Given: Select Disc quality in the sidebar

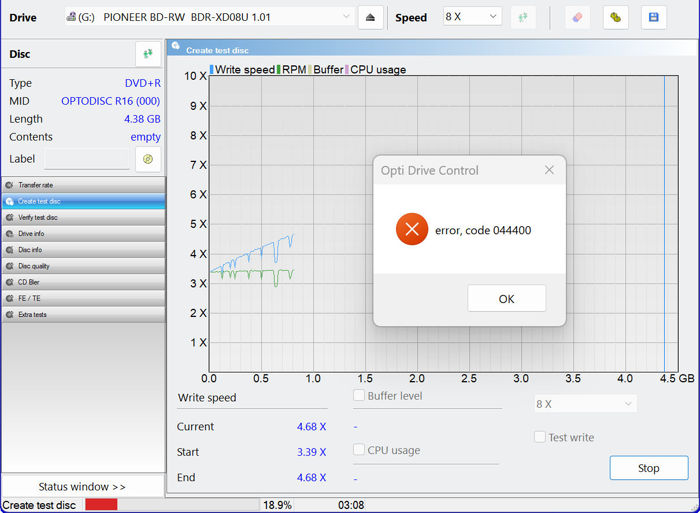Looking at the screenshot, I should point(83,266).
